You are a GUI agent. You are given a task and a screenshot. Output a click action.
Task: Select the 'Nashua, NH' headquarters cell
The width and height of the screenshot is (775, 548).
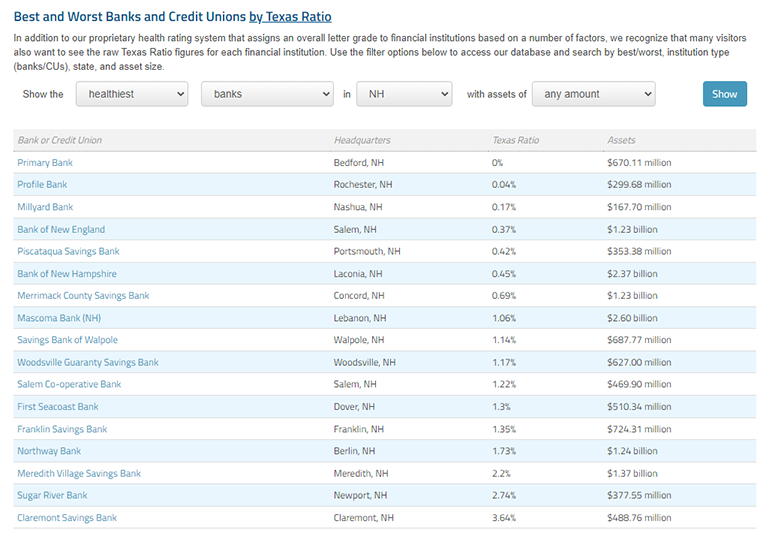358,207
